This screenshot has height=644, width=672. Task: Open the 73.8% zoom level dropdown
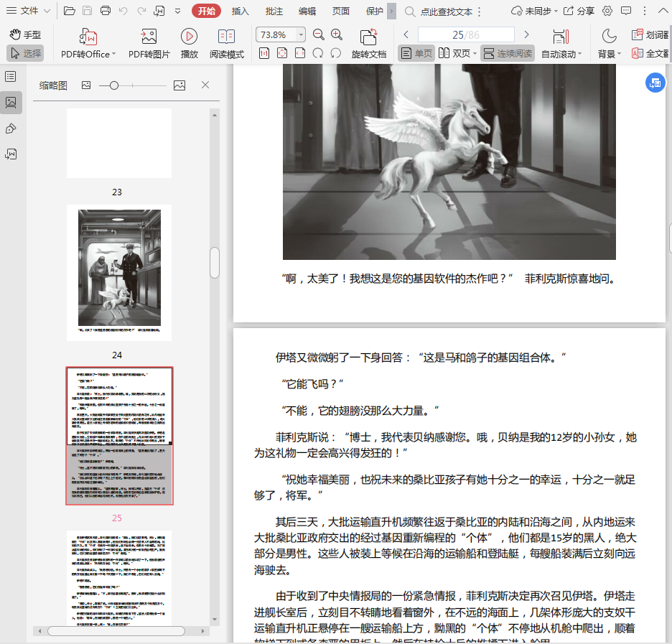click(x=301, y=34)
